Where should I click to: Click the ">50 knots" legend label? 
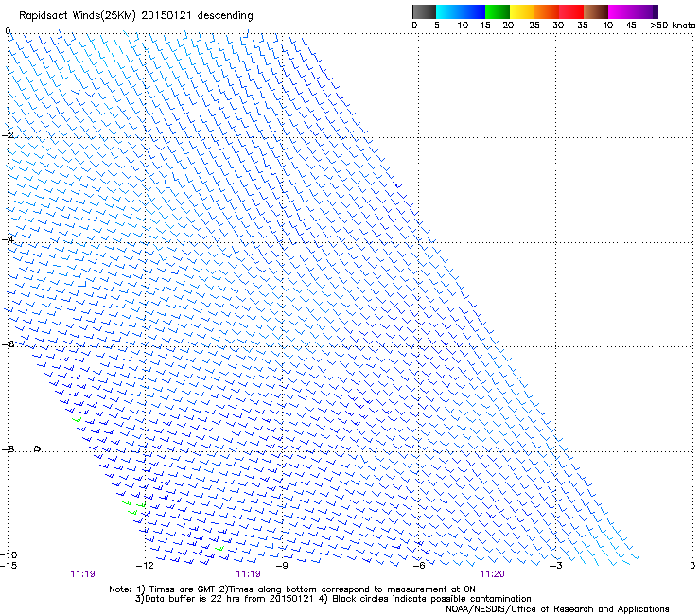673,26
